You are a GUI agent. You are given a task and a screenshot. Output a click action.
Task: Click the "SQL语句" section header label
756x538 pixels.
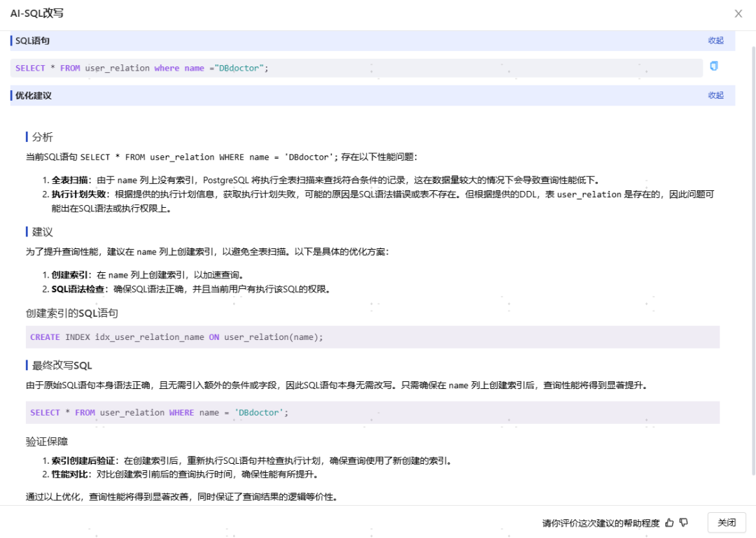[x=32, y=41]
